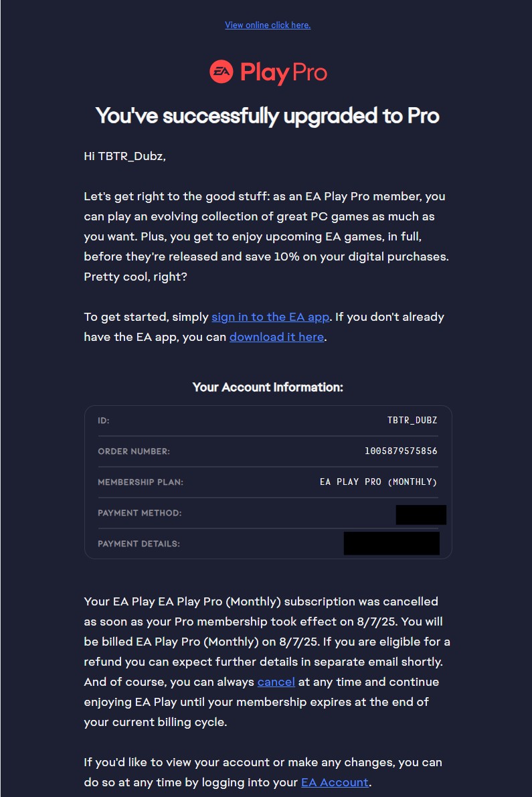Click the 'MEMBERSHIP PLAN:' label

141,482
